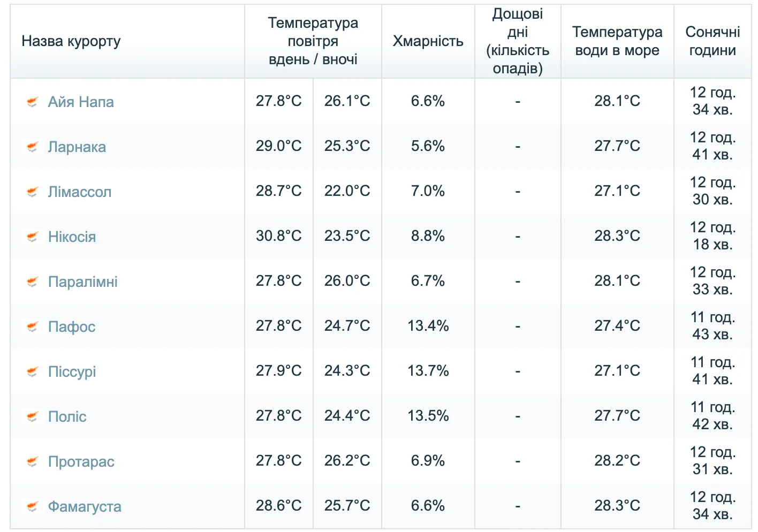
Task: Click the flag icon beside Піссурі
Action: [33, 371]
